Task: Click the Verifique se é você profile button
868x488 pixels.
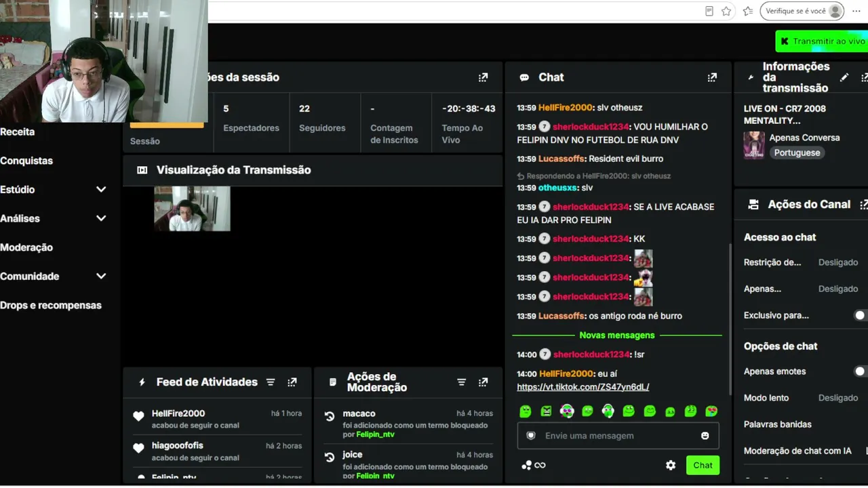Action: point(802,11)
